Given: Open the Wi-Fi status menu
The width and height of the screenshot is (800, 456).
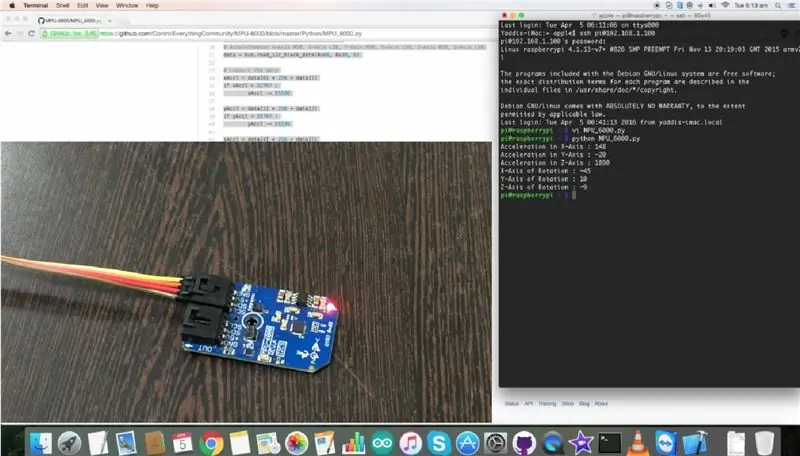Looking at the screenshot, I should pos(725,6).
